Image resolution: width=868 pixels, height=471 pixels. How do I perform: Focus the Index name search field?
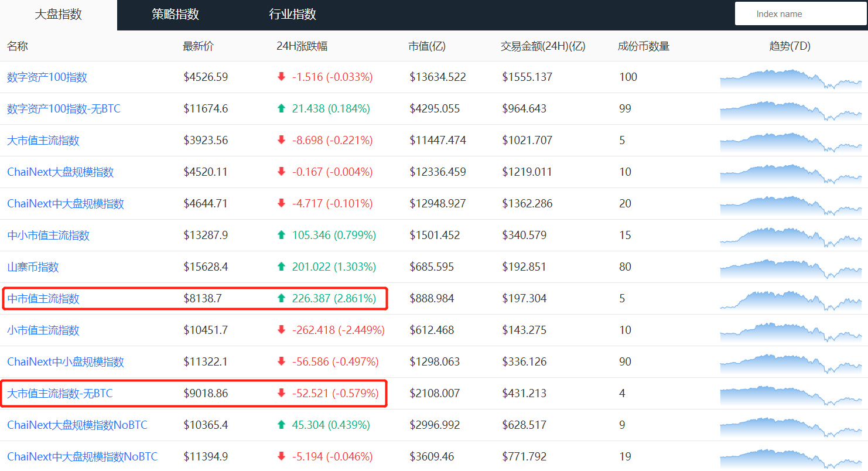click(801, 13)
